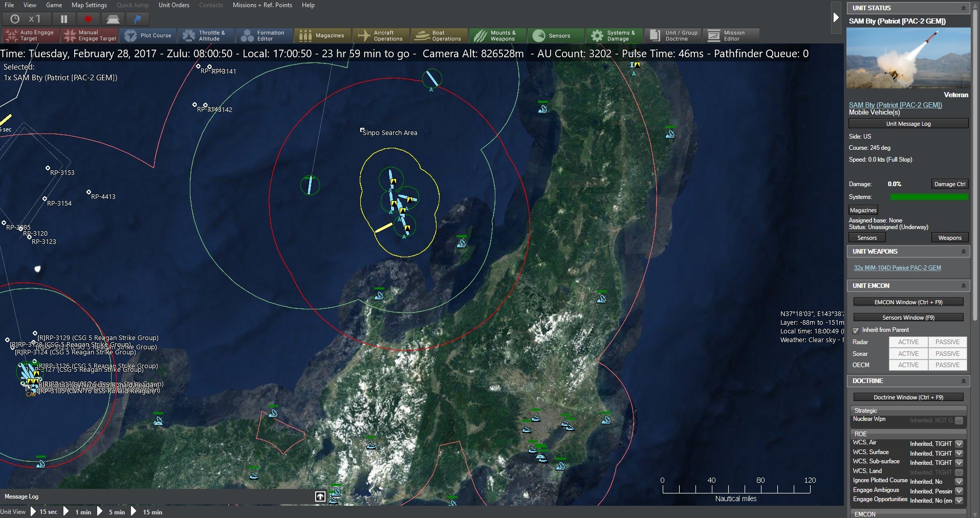
Task: Set Radar to PASSIVE
Action: pos(946,342)
